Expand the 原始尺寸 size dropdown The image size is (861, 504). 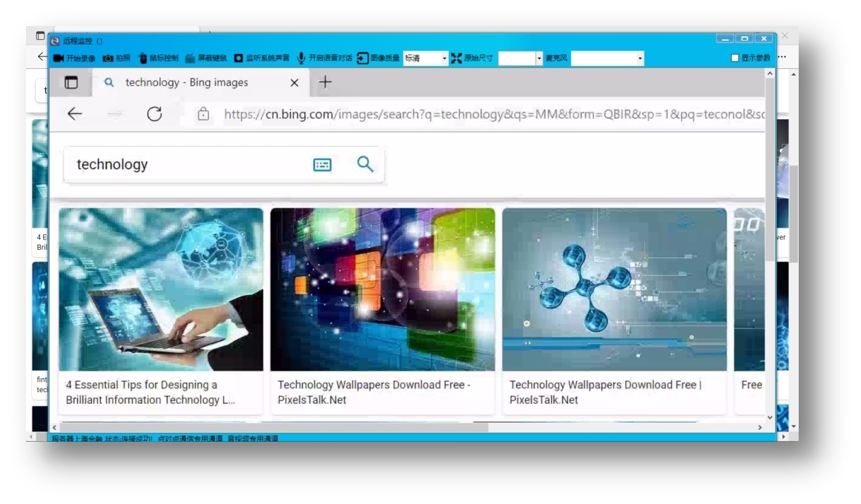point(539,58)
